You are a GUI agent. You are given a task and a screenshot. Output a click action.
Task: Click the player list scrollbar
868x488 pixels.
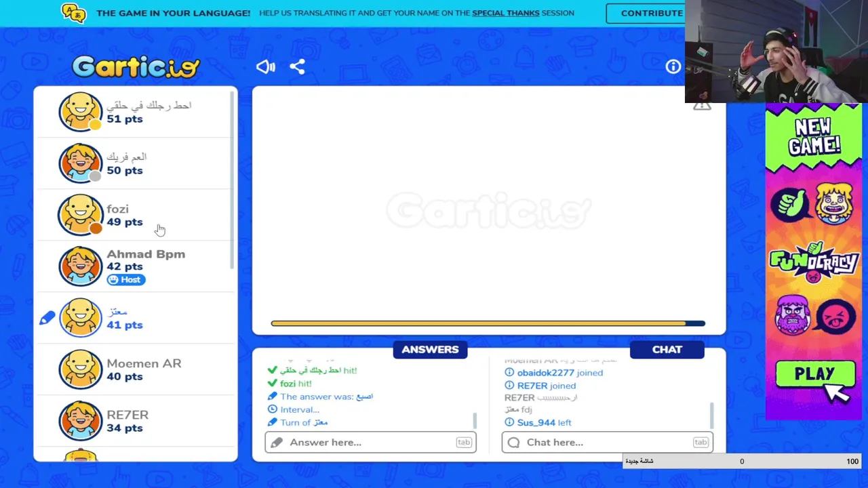coord(232,180)
